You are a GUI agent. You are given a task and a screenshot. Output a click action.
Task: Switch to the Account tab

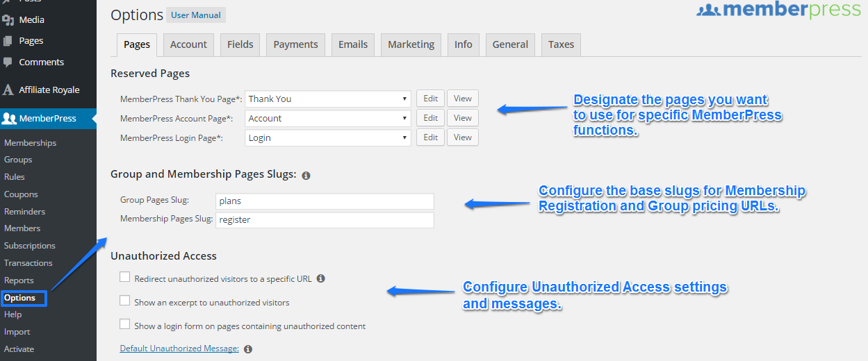pos(188,44)
